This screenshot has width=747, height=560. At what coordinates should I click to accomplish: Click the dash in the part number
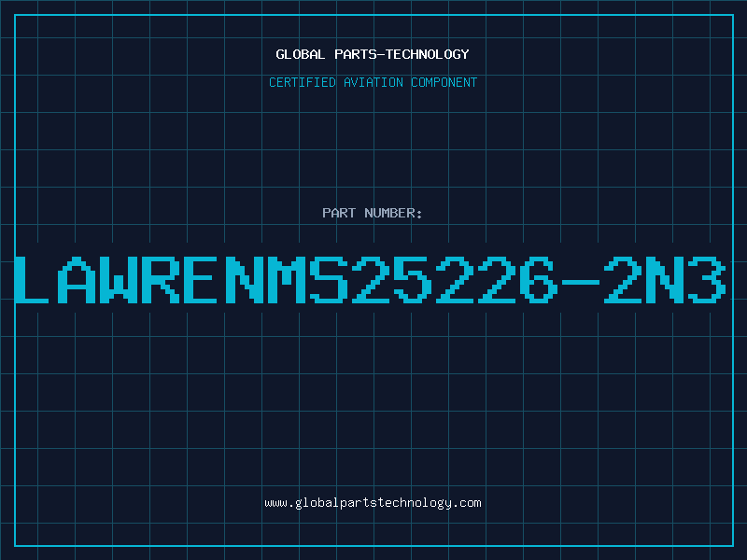[x=580, y=282]
